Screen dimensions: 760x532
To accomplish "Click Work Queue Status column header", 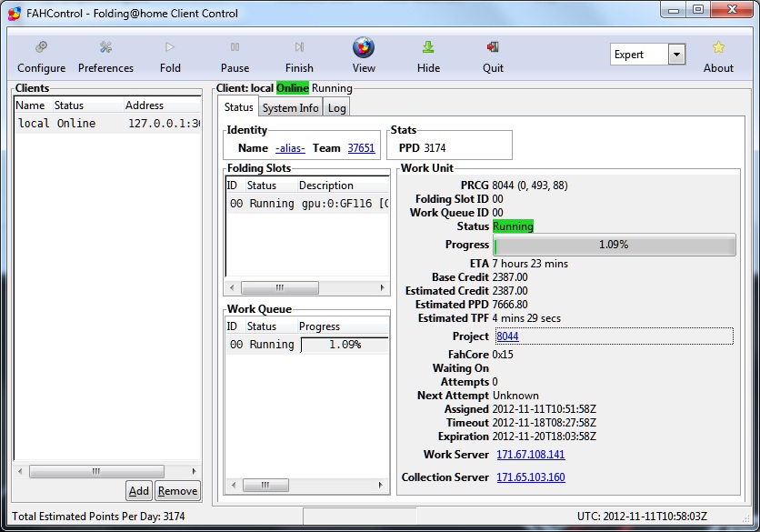I will [x=271, y=326].
